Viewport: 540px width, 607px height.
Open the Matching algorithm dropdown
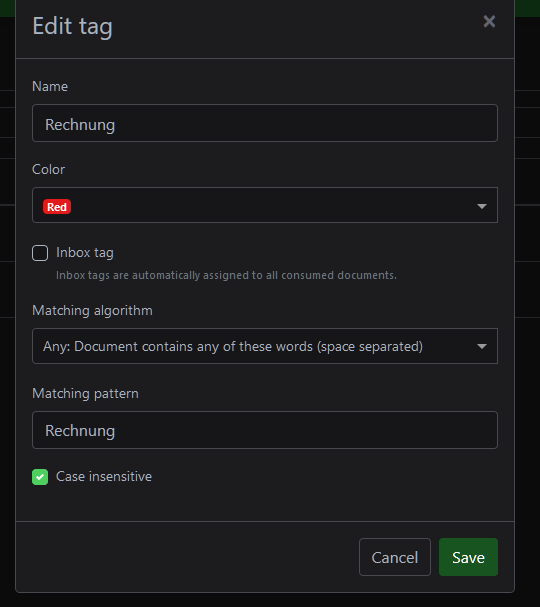coord(265,346)
